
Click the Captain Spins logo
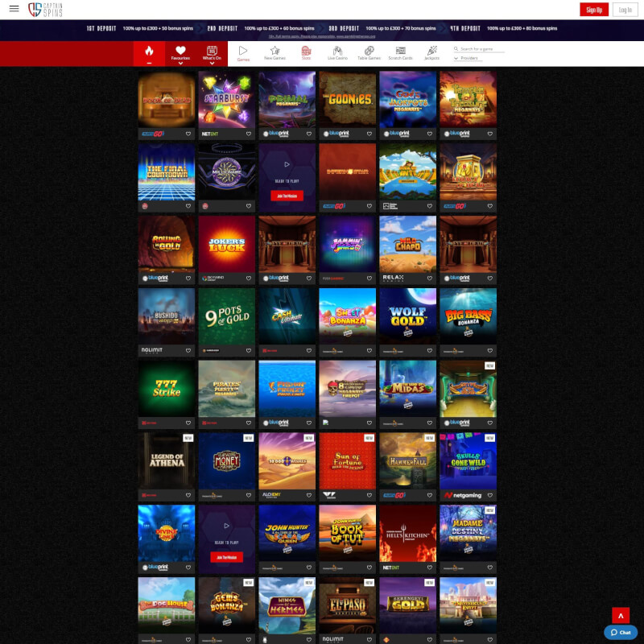pyautogui.click(x=46, y=10)
